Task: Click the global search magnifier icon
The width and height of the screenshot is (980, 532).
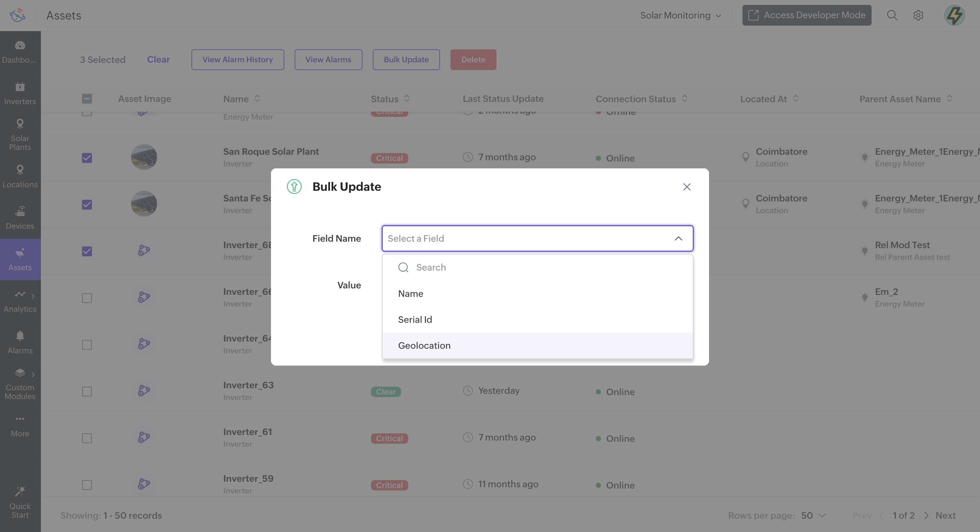Action: (x=892, y=15)
